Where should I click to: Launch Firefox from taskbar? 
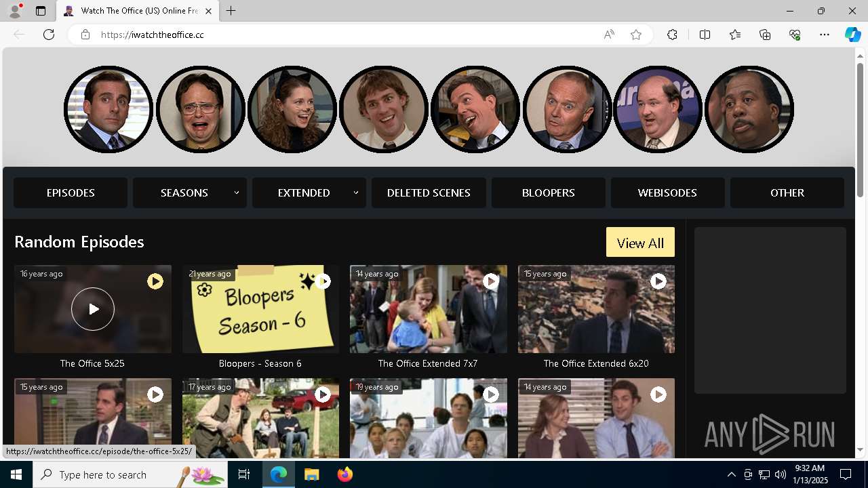[x=345, y=474]
